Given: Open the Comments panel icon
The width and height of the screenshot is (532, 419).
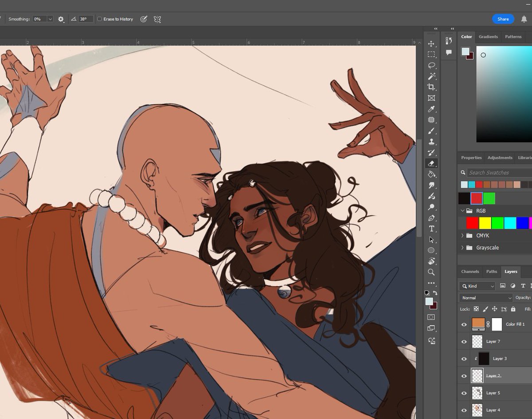Looking at the screenshot, I should (449, 52).
